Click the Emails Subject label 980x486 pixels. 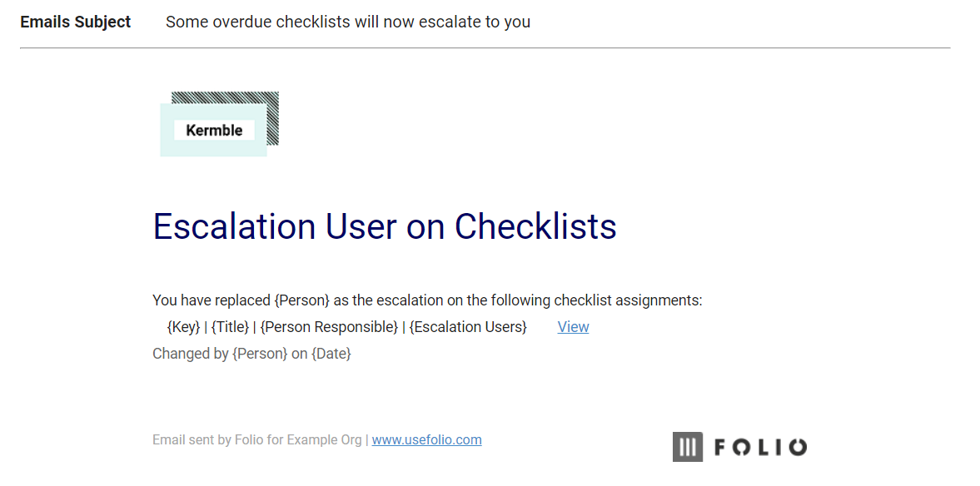pos(76,22)
